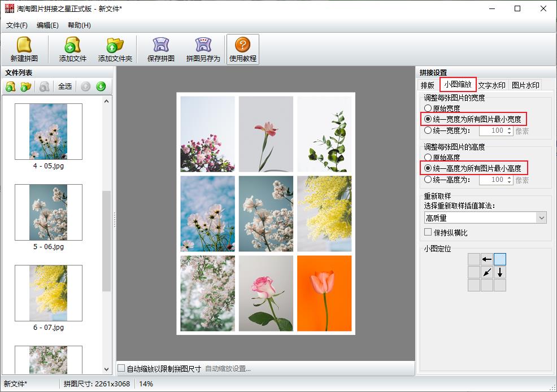Open the 文件(F) menu
557x392 pixels.
point(17,25)
